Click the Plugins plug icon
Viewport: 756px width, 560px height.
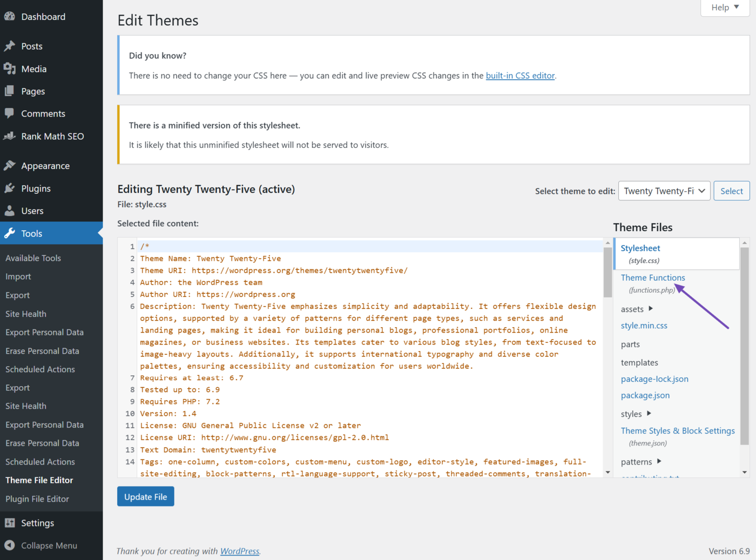coord(11,188)
